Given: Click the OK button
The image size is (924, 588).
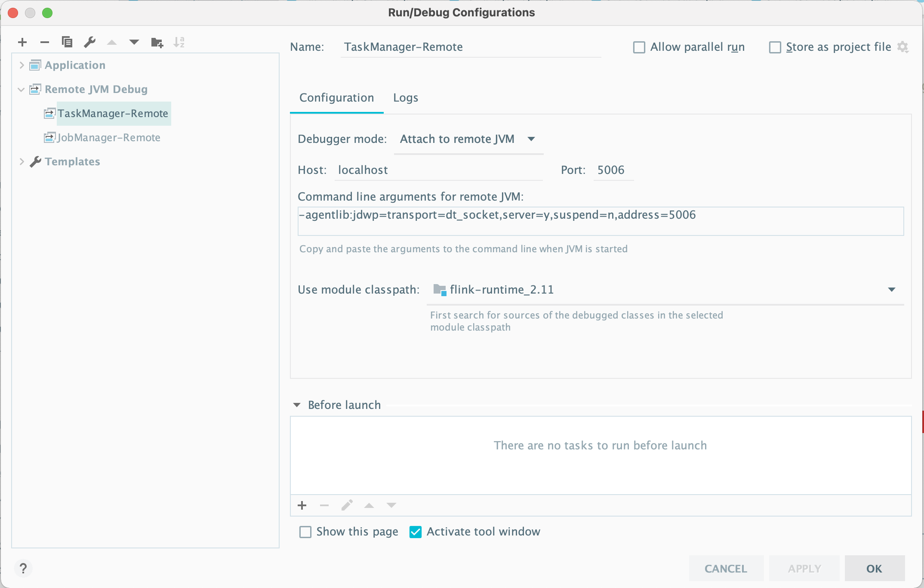Looking at the screenshot, I should coord(874,568).
